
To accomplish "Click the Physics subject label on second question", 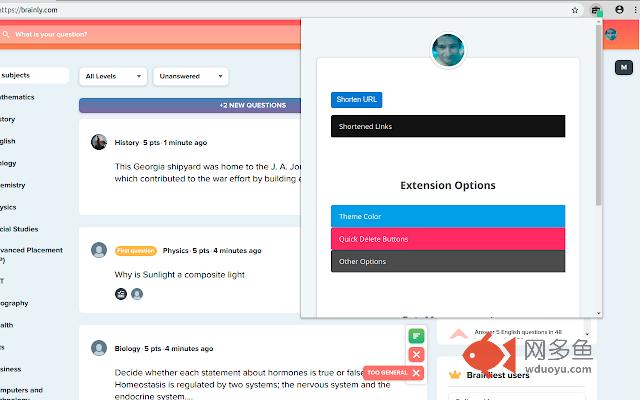I will click(176, 251).
